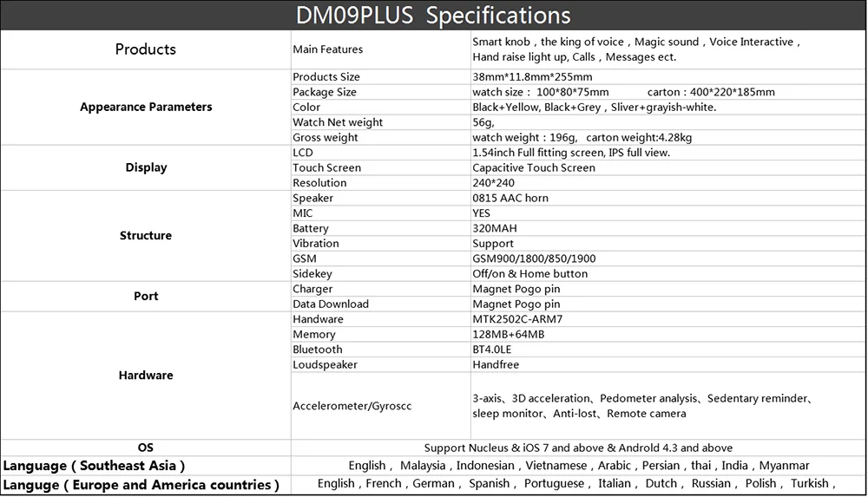
Task: Select the '128MB+64MB' memory value
Action: pos(508,334)
